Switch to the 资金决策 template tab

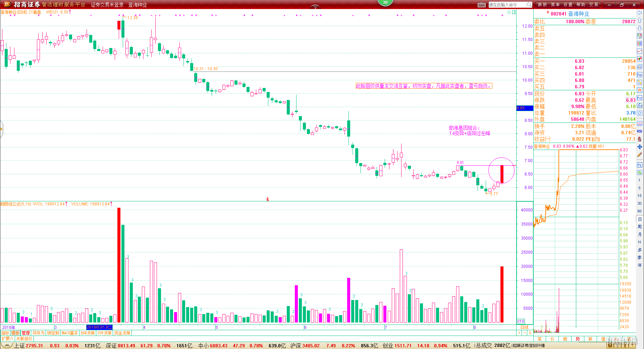coord(122,333)
